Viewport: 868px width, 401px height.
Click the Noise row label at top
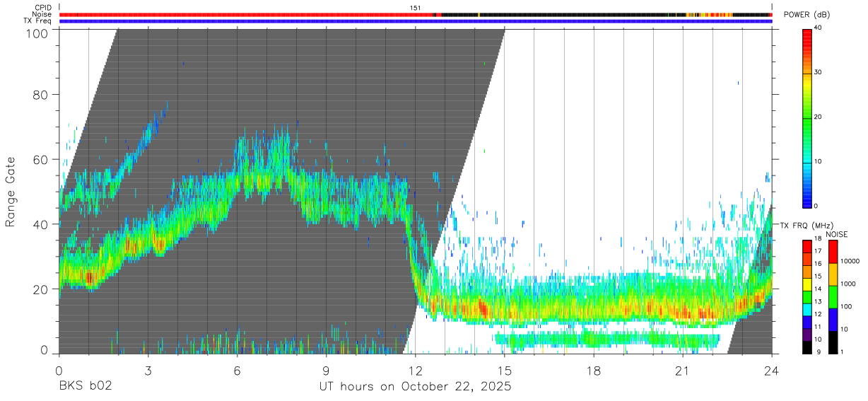42,14
